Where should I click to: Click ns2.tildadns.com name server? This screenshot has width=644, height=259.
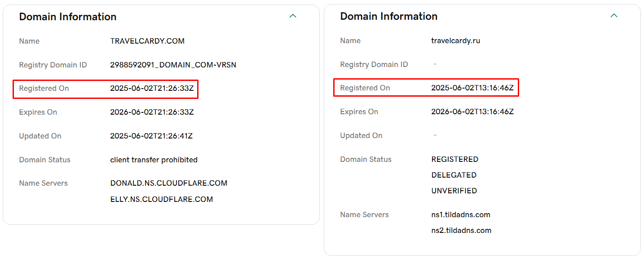pos(461,231)
